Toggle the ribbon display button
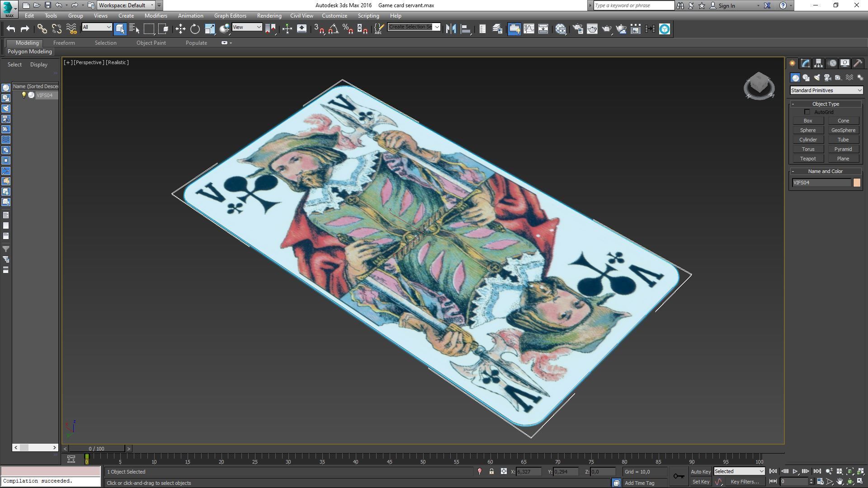Image resolution: width=868 pixels, height=488 pixels. click(x=514, y=29)
